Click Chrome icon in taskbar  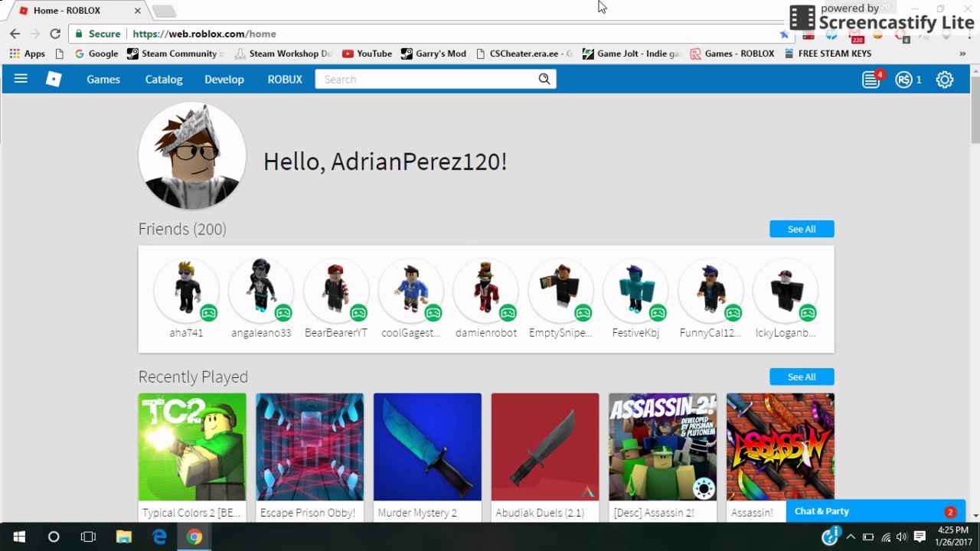pos(194,537)
